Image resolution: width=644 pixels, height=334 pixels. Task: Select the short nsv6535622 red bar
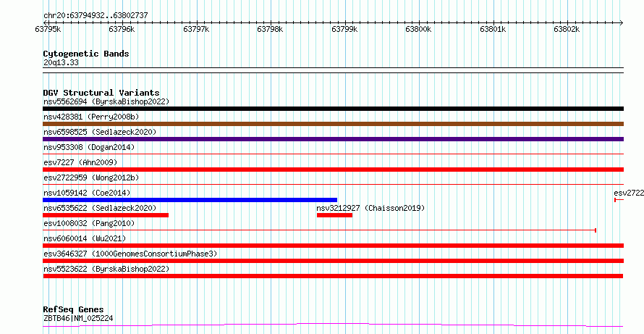[106, 215]
